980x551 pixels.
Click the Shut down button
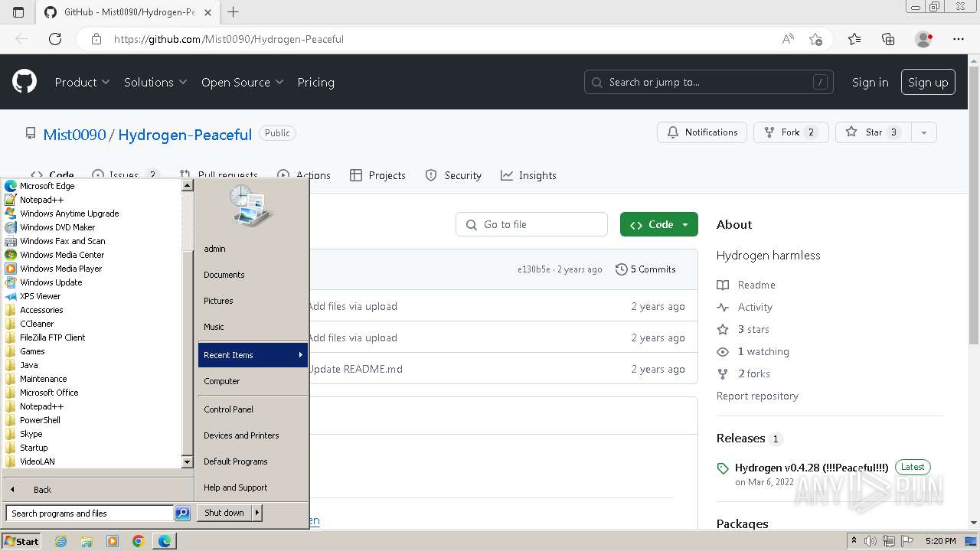click(x=224, y=513)
